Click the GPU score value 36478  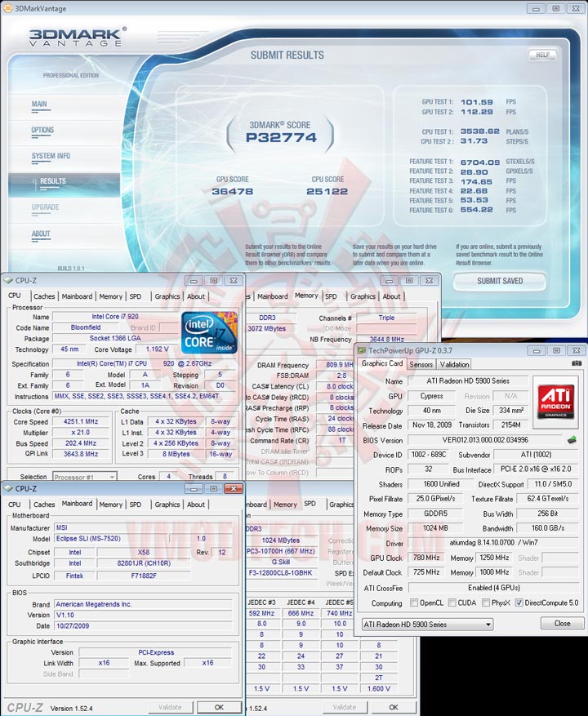click(x=232, y=191)
